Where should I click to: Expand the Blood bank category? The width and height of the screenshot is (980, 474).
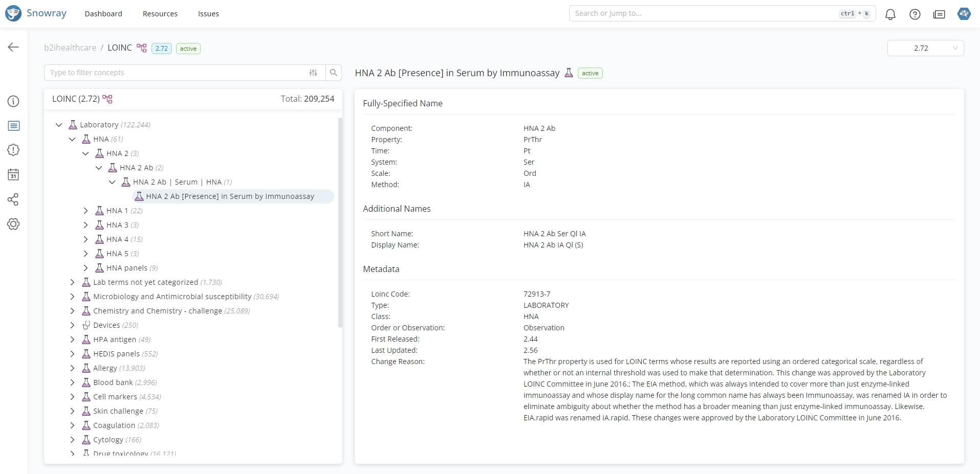72,382
